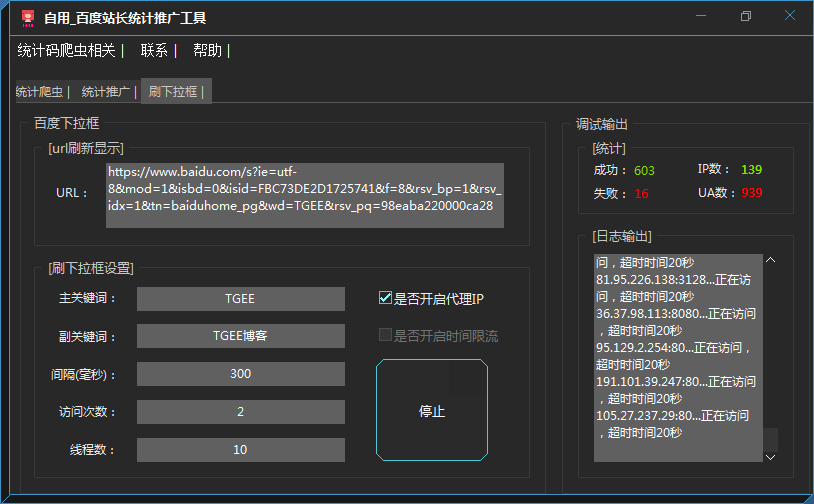The image size is (814, 504).
Task: Click the 成功 count value 603
Action: 644,171
